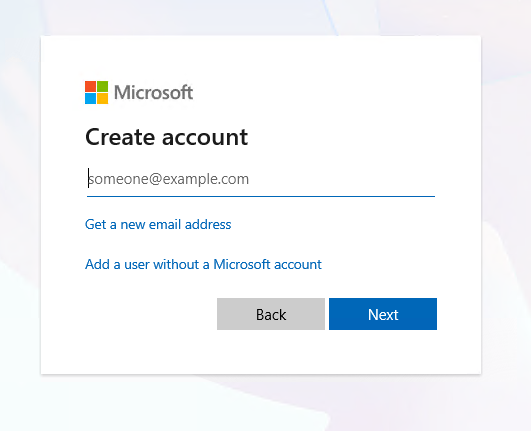531x431 pixels.
Task: Click the Create account heading
Action: [x=167, y=137]
